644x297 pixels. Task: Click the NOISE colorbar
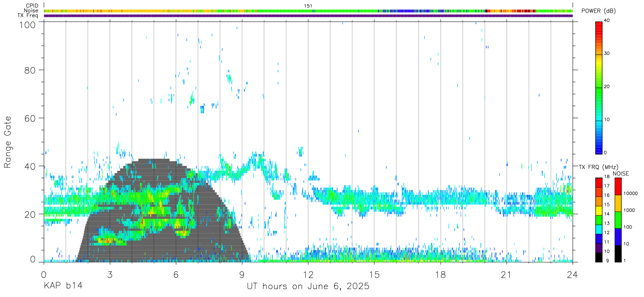(x=617, y=220)
